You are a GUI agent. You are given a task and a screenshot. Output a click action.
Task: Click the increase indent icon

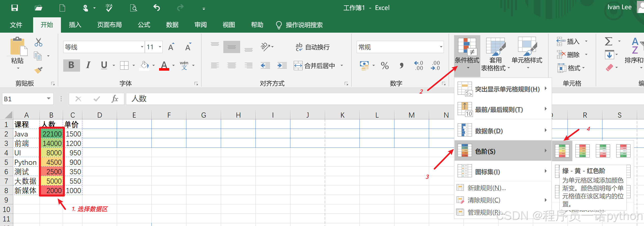click(x=282, y=66)
